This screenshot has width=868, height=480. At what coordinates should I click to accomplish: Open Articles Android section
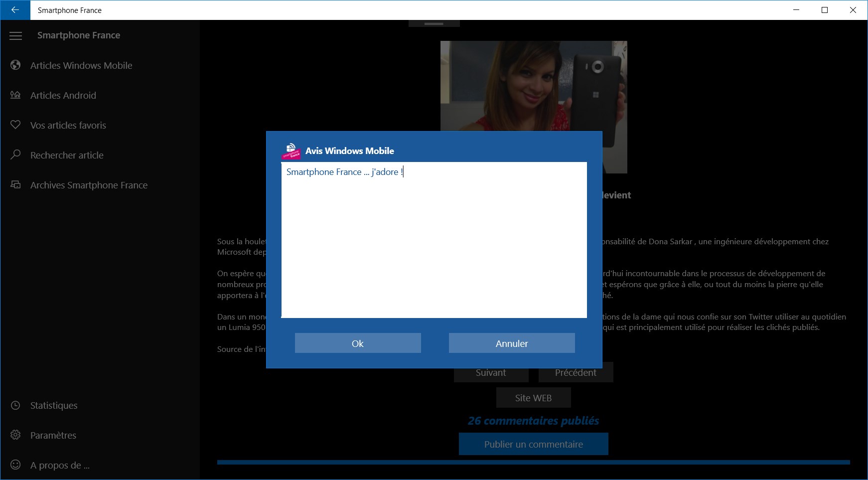(63, 95)
